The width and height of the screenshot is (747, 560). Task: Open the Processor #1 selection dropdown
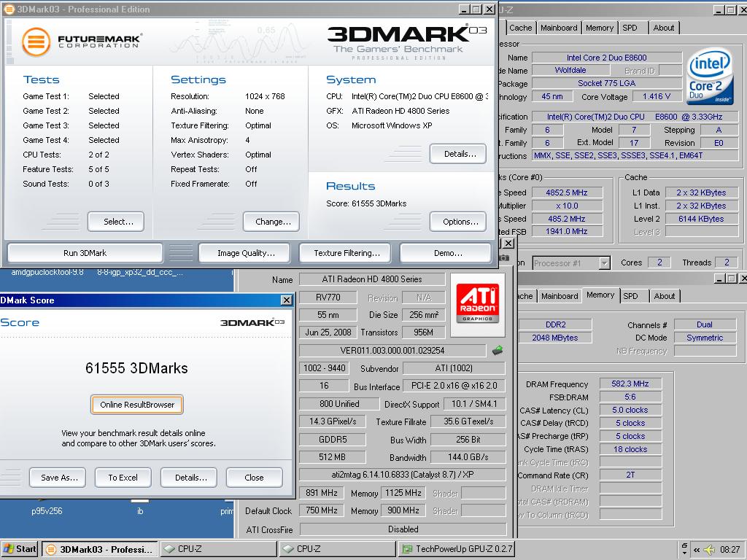click(x=571, y=262)
